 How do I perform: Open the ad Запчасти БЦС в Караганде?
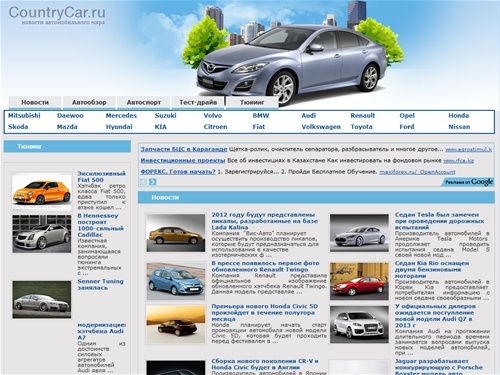184,149
